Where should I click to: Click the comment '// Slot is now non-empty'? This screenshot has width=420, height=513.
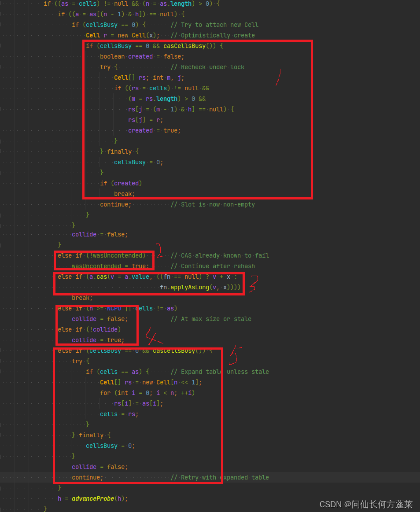click(x=213, y=204)
